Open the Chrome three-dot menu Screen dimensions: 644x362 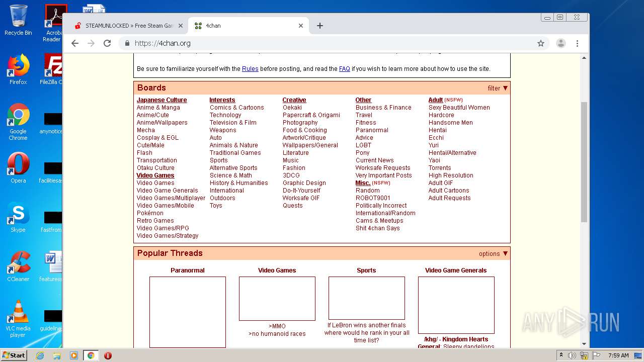(x=578, y=43)
